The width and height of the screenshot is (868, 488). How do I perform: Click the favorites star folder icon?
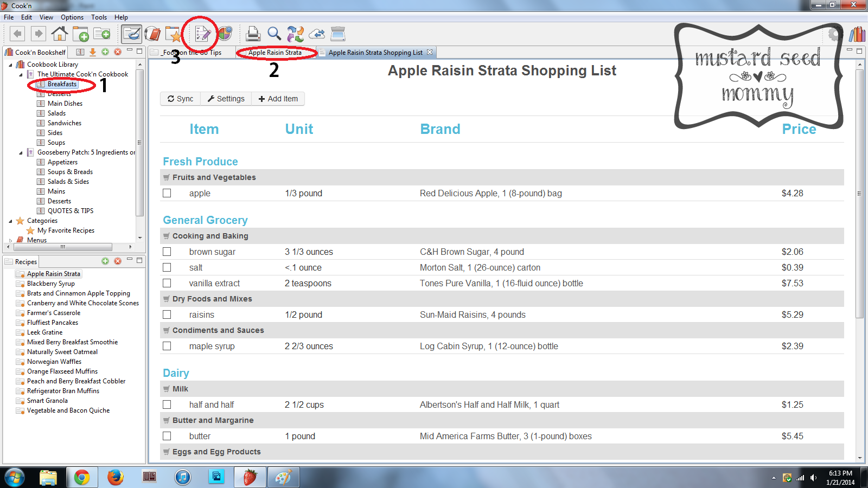174,34
